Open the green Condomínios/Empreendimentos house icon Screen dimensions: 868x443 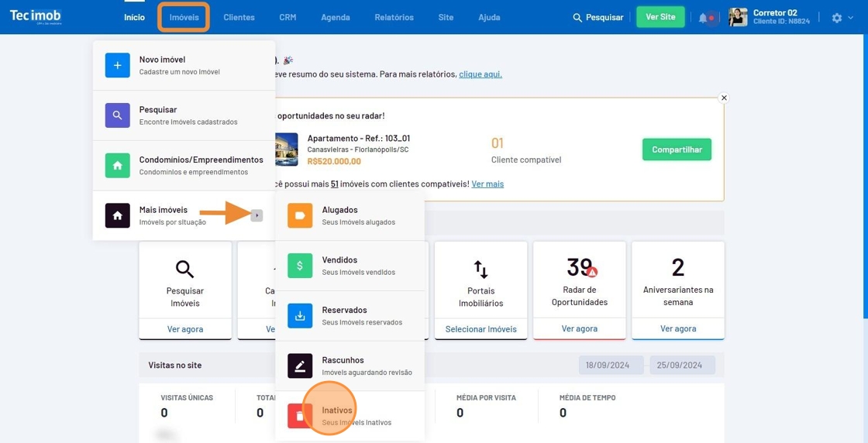pos(118,165)
